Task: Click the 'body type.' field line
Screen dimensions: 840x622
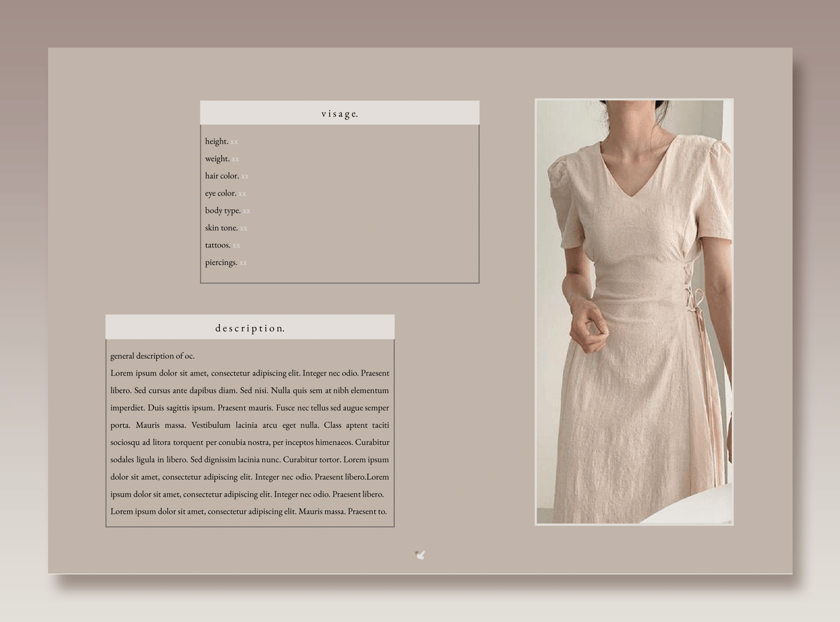Action: coord(228,211)
